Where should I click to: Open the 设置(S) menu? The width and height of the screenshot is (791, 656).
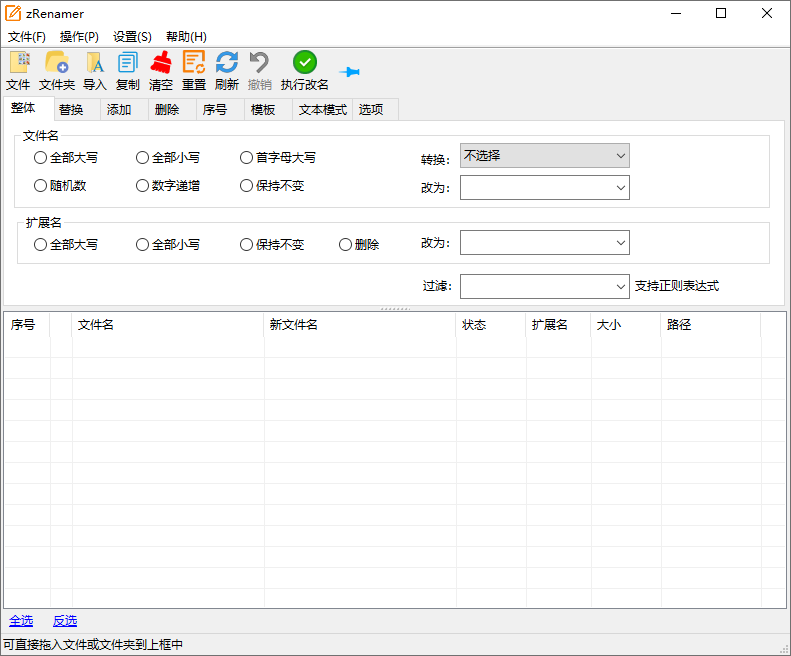pyautogui.click(x=132, y=37)
